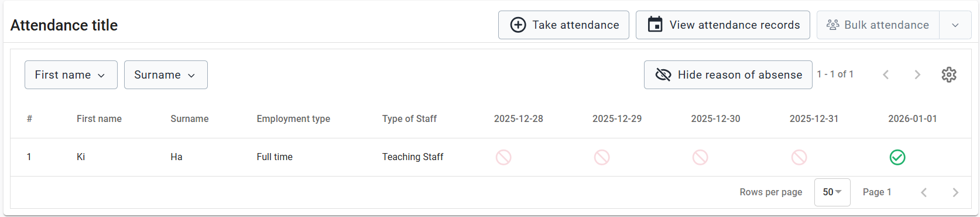Viewport: 980px width, 217px height.
Task: Click the Bulk attendance button
Action: (878, 25)
